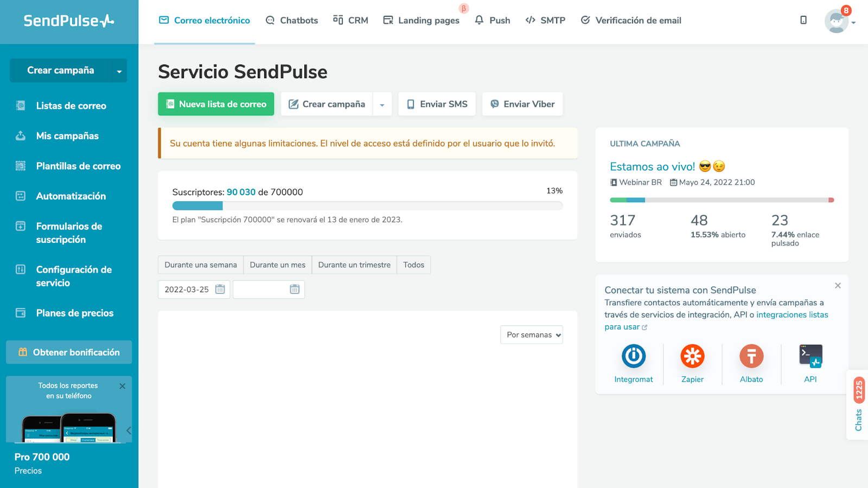The image size is (868, 488).
Task: Open end date calendar picker icon
Action: pyautogui.click(x=295, y=289)
